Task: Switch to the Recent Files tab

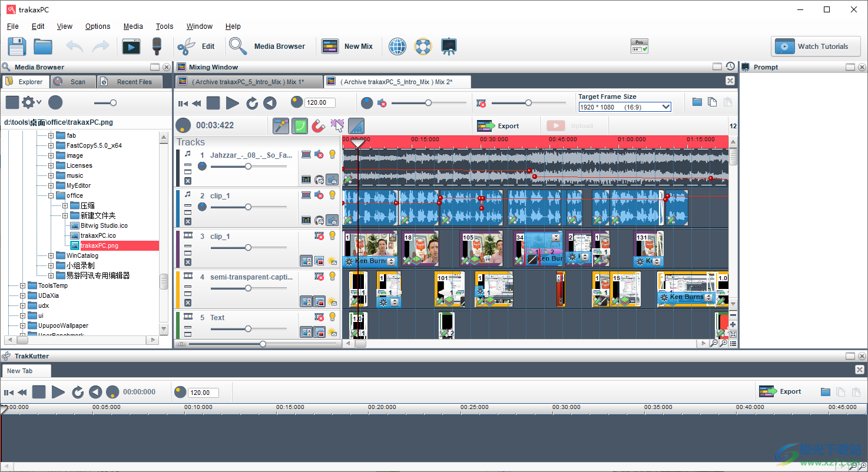Action: pos(128,82)
